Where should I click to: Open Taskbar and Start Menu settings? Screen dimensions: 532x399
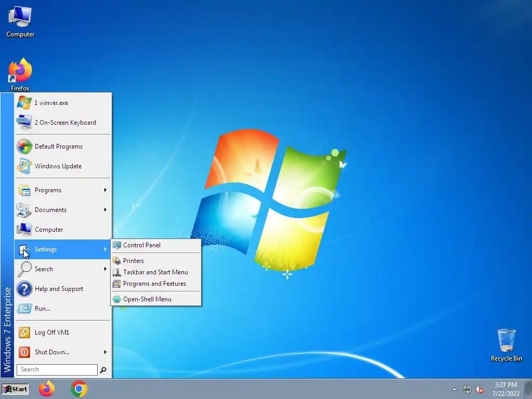pos(156,272)
